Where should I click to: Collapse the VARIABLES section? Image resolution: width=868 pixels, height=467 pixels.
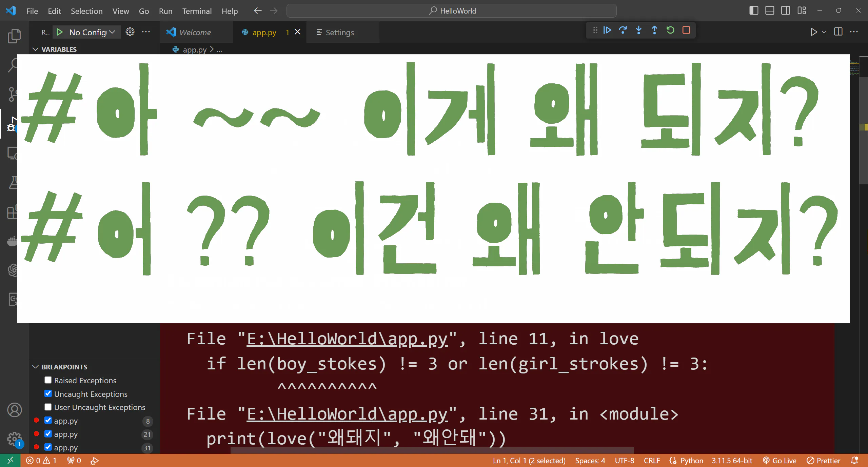[35, 49]
